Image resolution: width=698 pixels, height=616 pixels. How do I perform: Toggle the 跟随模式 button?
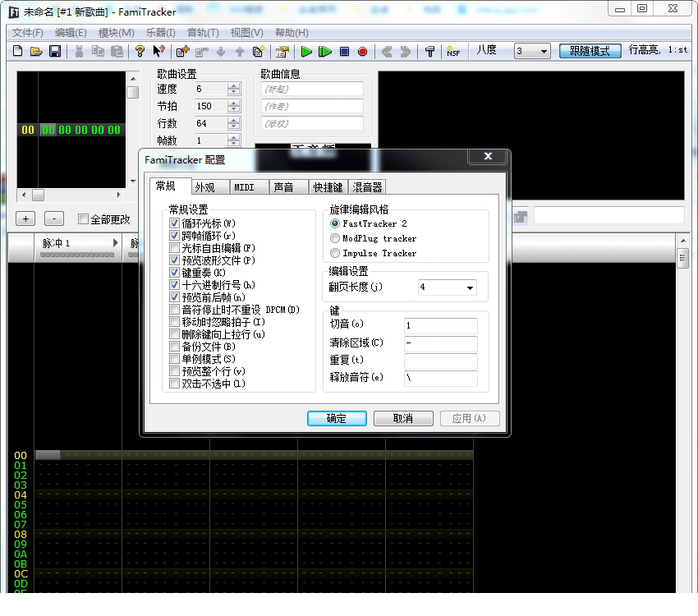(590, 51)
